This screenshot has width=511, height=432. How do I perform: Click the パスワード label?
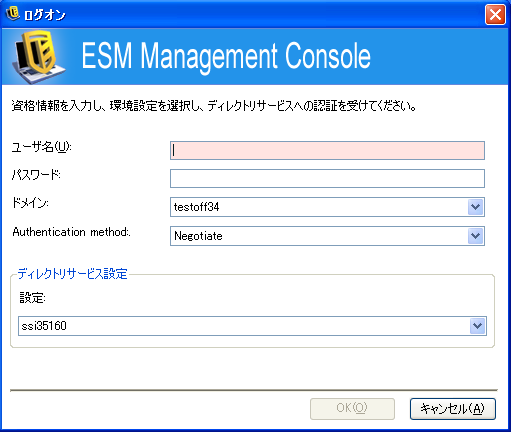36,174
